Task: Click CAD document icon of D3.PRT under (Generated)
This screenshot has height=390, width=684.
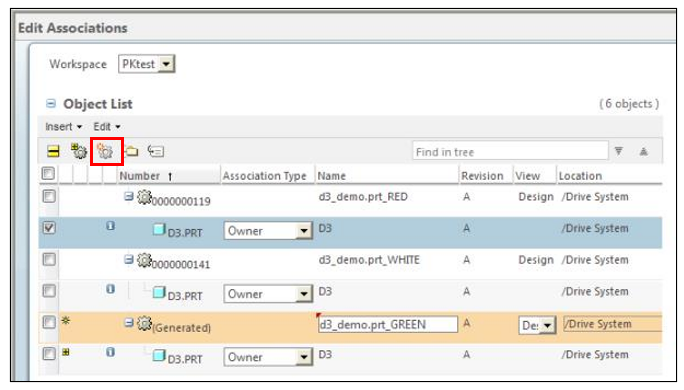Action: click(159, 356)
